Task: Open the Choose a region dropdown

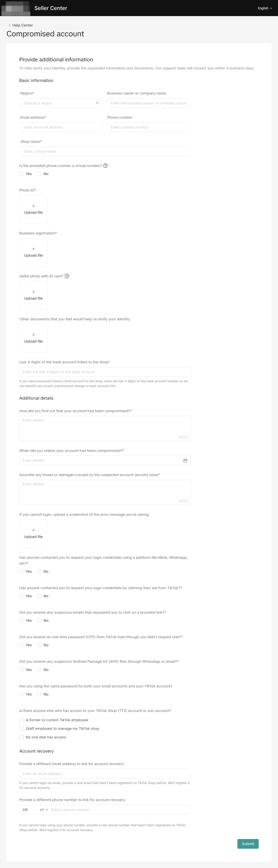Action: click(x=61, y=103)
